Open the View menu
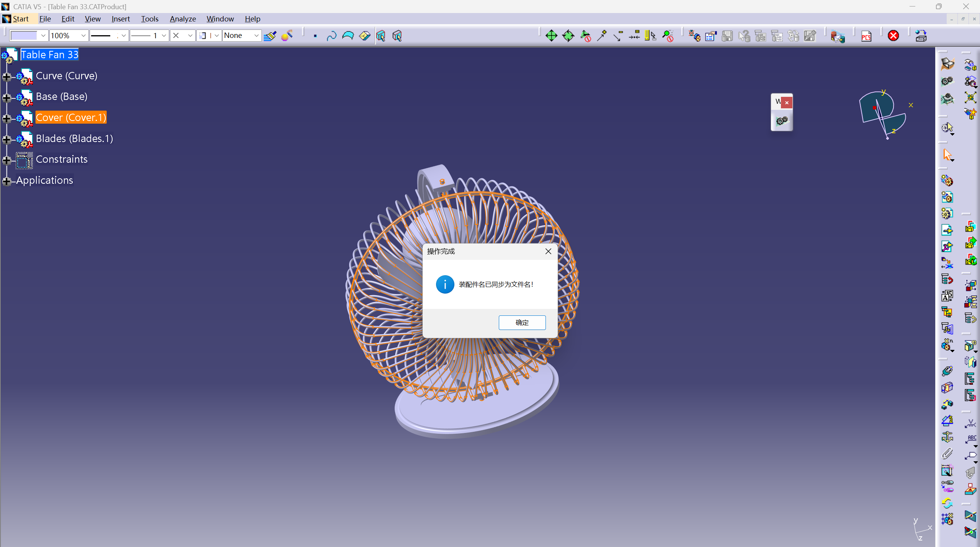Screen dimensions: 980x547 click(93, 19)
